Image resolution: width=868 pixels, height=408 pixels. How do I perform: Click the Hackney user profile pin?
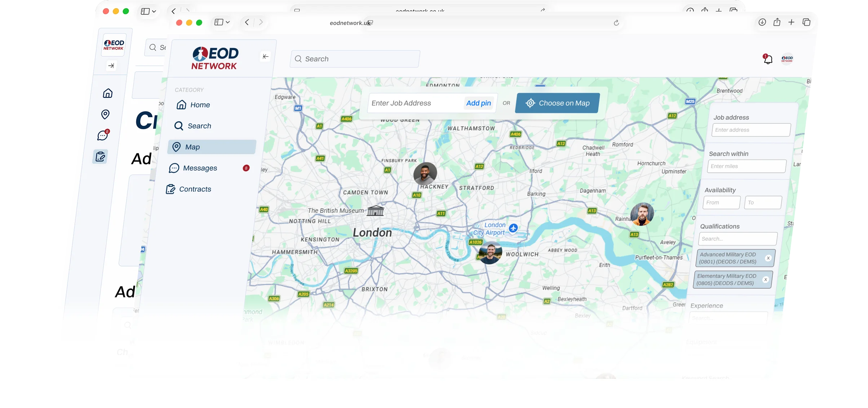tap(425, 174)
